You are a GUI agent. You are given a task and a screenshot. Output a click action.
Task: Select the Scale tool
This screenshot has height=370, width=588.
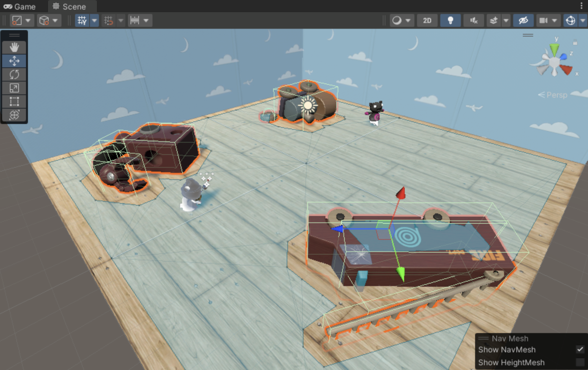[14, 88]
